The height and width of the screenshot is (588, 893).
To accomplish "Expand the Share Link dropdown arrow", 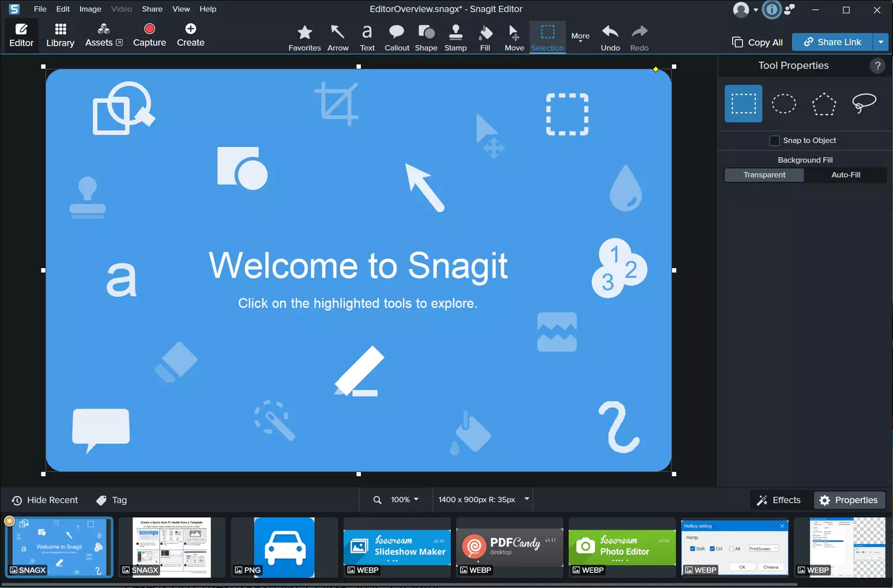I will [880, 42].
